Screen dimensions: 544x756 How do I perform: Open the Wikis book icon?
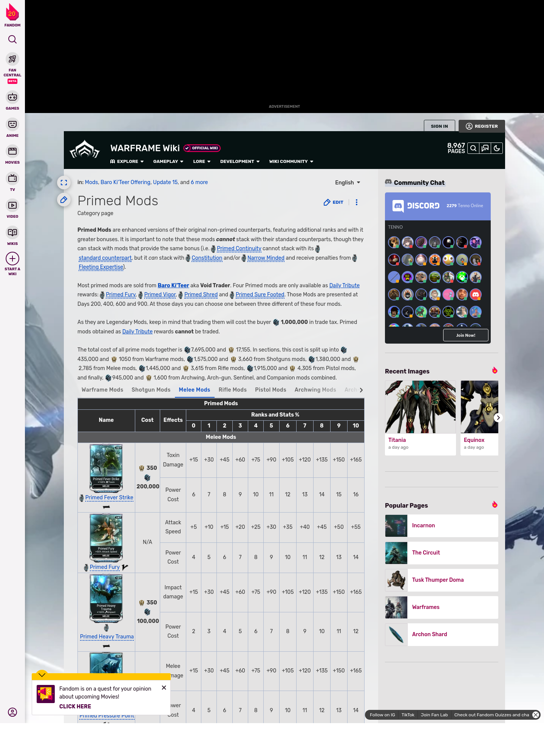(12, 232)
